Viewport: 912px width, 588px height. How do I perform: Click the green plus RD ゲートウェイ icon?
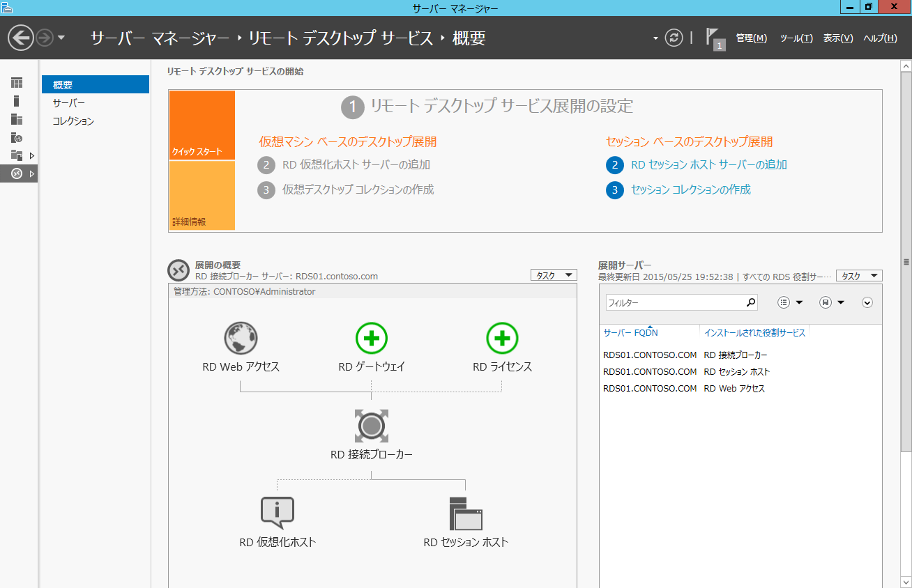pos(371,339)
